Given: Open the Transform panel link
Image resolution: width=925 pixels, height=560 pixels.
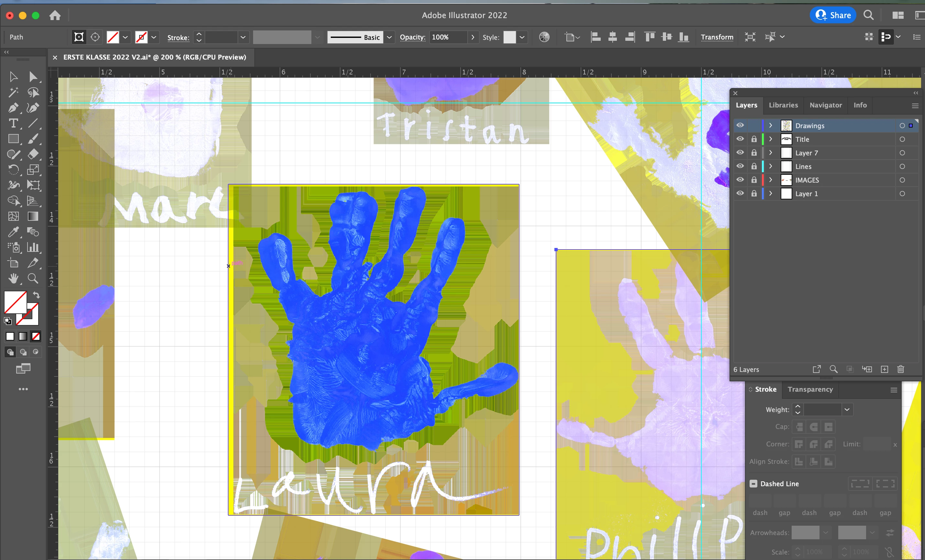Looking at the screenshot, I should click(717, 37).
